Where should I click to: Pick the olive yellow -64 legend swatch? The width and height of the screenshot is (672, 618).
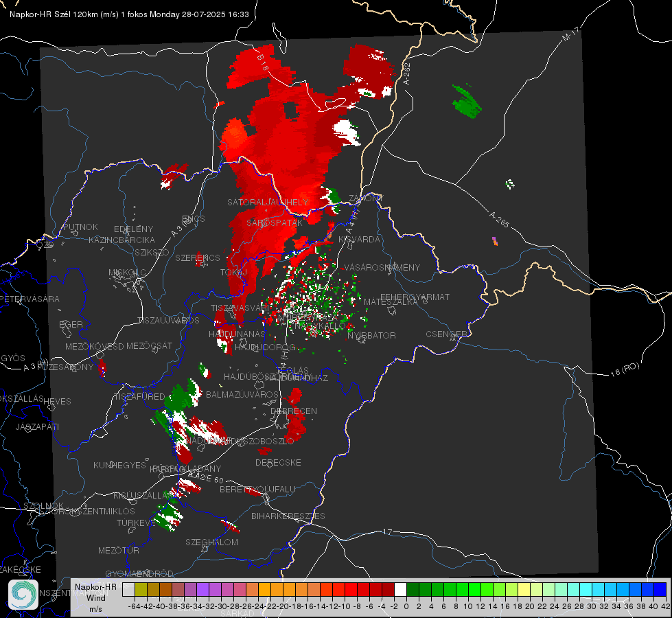coord(141,589)
